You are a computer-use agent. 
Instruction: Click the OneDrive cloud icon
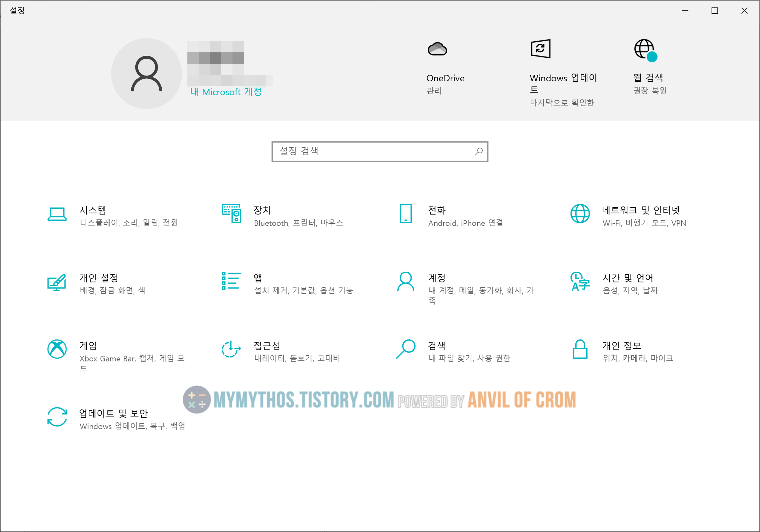pos(437,49)
